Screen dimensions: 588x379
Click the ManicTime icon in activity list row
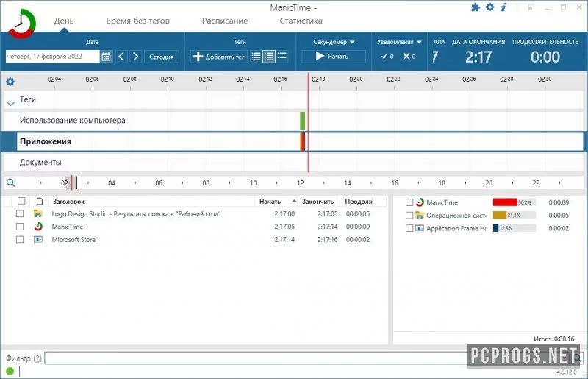click(38, 227)
